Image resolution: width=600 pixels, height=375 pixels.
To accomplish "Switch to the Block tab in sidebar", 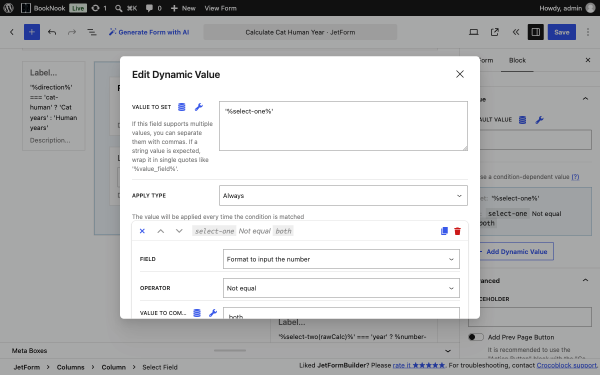I will coord(517,60).
